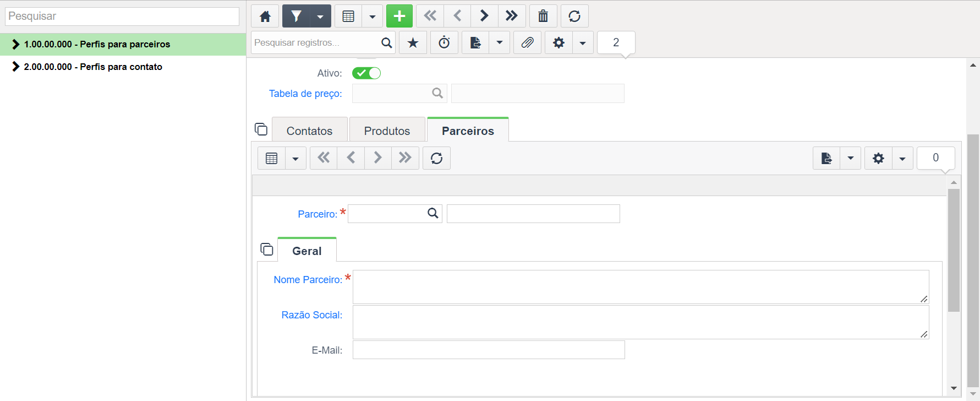Open attachments via the paperclip icon

click(x=527, y=42)
